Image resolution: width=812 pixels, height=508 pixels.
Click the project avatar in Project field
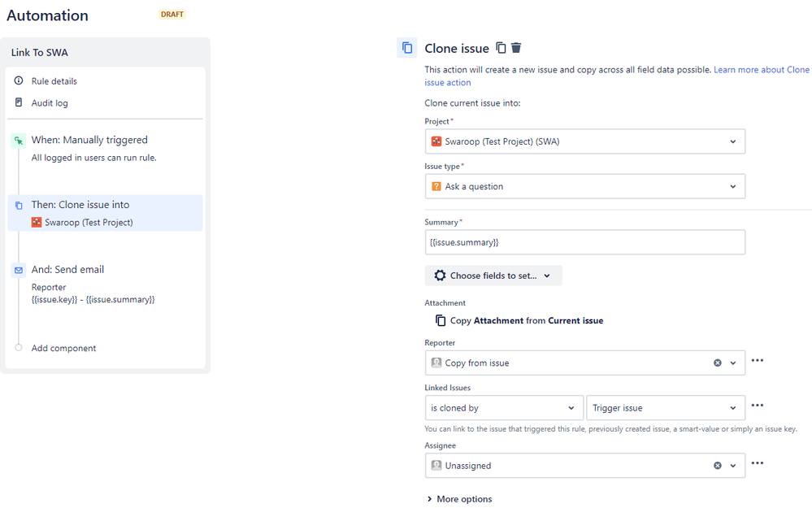436,141
